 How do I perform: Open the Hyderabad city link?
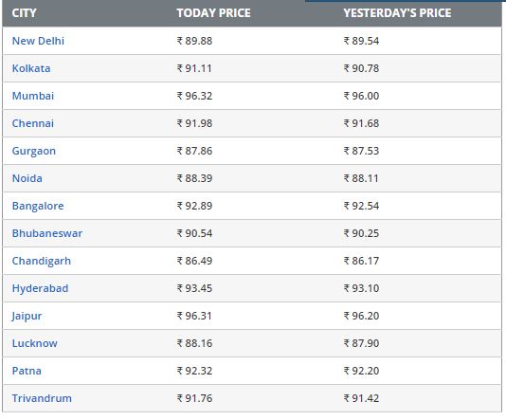(41, 288)
